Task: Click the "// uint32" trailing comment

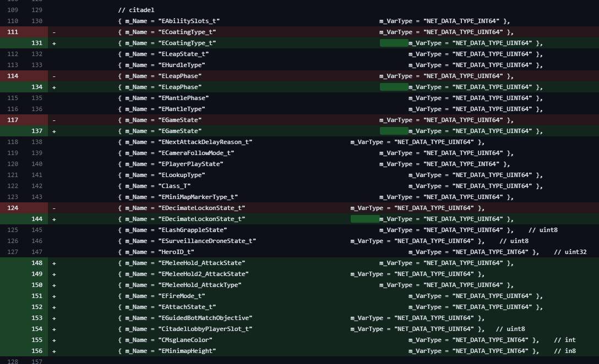Action: click(x=570, y=252)
